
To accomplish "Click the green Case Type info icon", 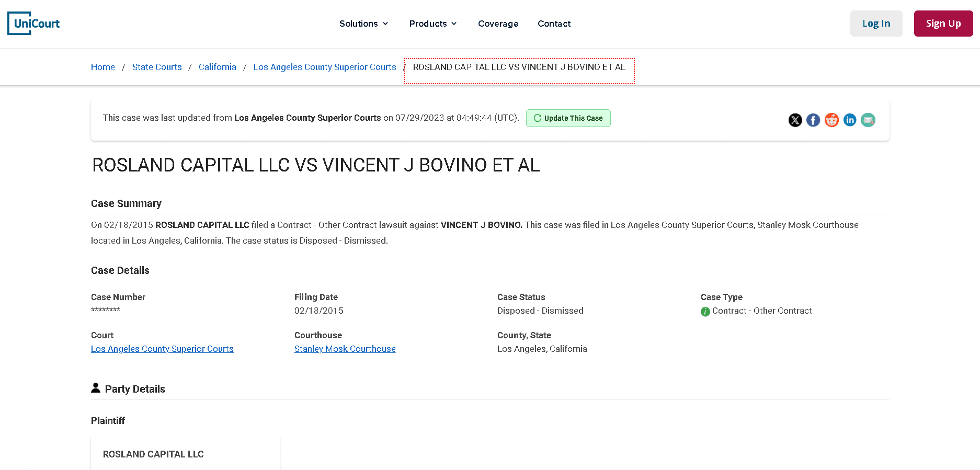I will [x=705, y=312].
